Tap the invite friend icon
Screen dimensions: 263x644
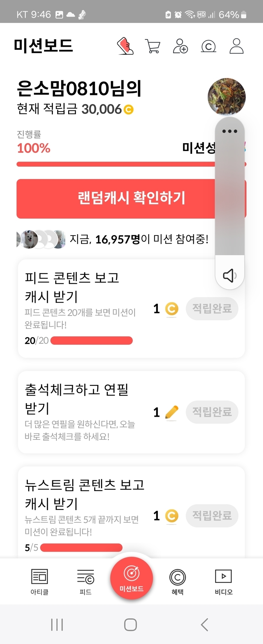(180, 46)
